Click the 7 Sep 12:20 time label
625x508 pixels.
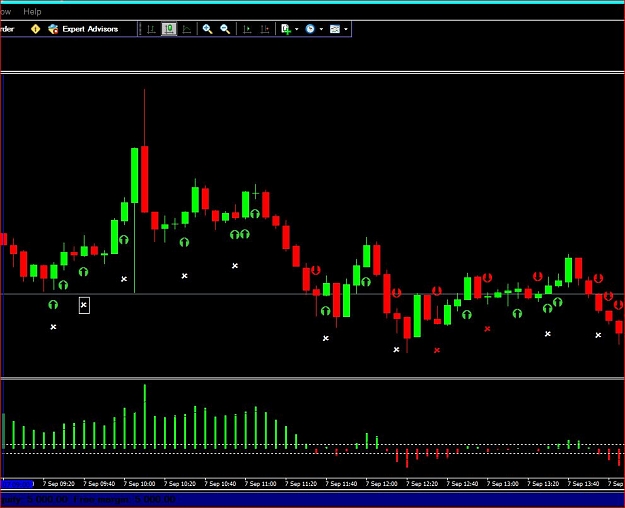click(422, 484)
